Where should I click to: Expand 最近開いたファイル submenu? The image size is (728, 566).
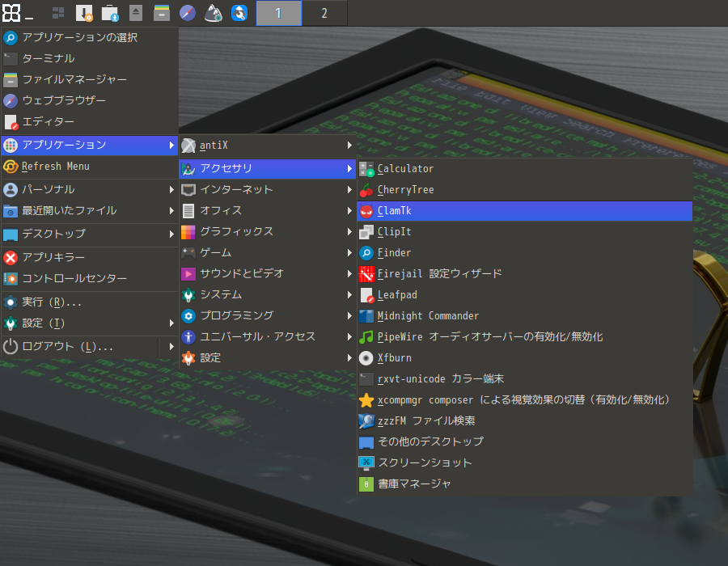tap(90, 210)
